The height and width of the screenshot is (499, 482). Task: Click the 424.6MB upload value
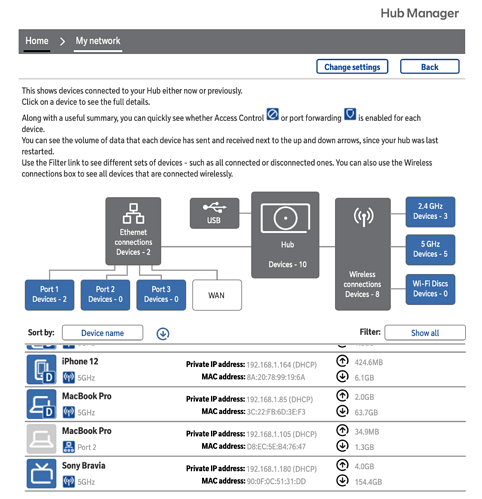pyautogui.click(x=369, y=362)
